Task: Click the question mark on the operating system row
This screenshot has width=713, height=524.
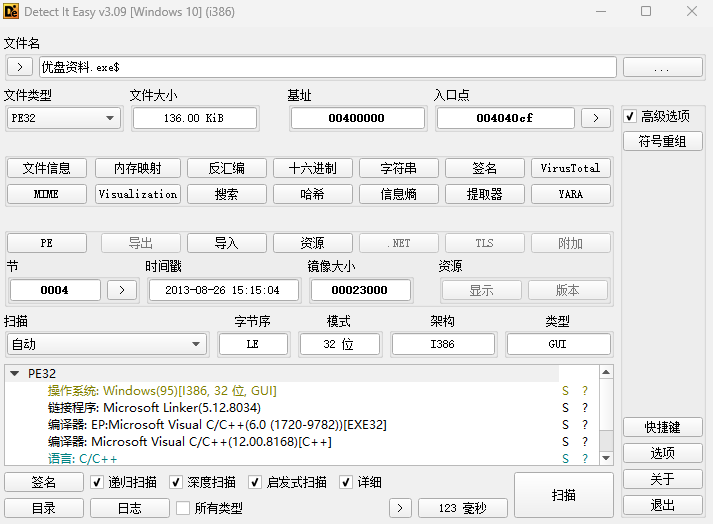Action: point(584,391)
